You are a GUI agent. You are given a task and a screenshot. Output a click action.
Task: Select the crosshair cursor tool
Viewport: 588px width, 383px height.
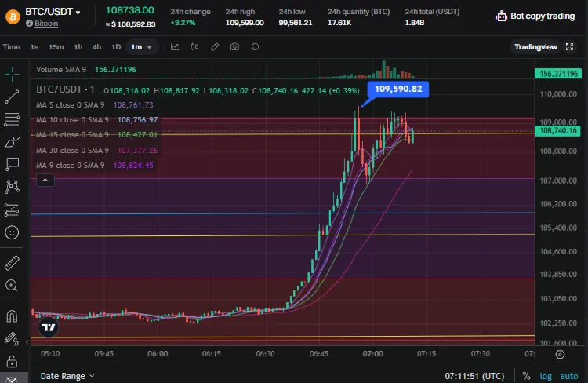pos(12,74)
